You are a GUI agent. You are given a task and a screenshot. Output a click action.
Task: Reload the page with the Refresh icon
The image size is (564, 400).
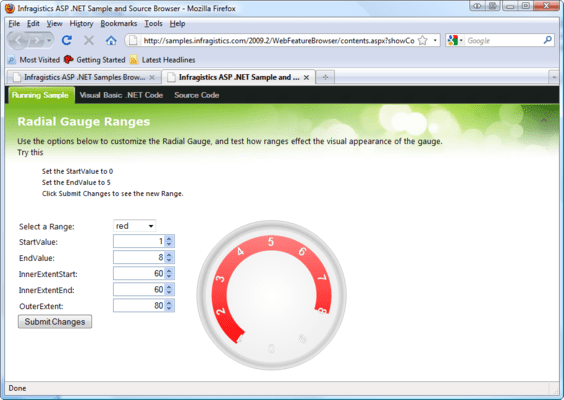(x=67, y=40)
